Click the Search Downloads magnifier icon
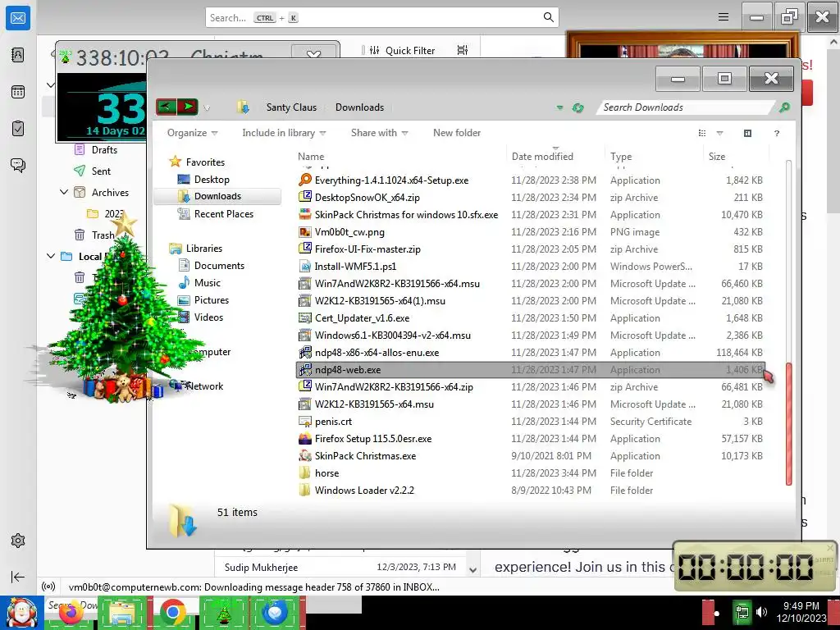 coord(784,107)
